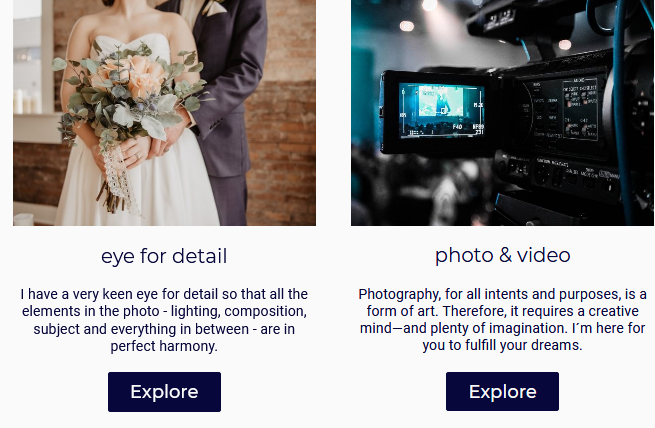Screen dimensions: 655x428
Task: Select the "eye for detail" heading
Action: [x=164, y=256]
